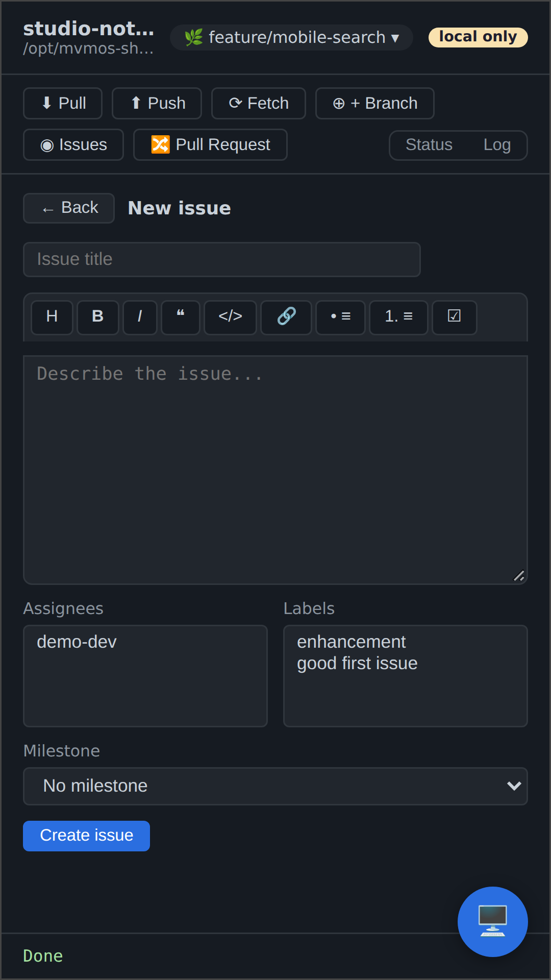
Task: Switch to the Log tab
Action: [x=497, y=145]
